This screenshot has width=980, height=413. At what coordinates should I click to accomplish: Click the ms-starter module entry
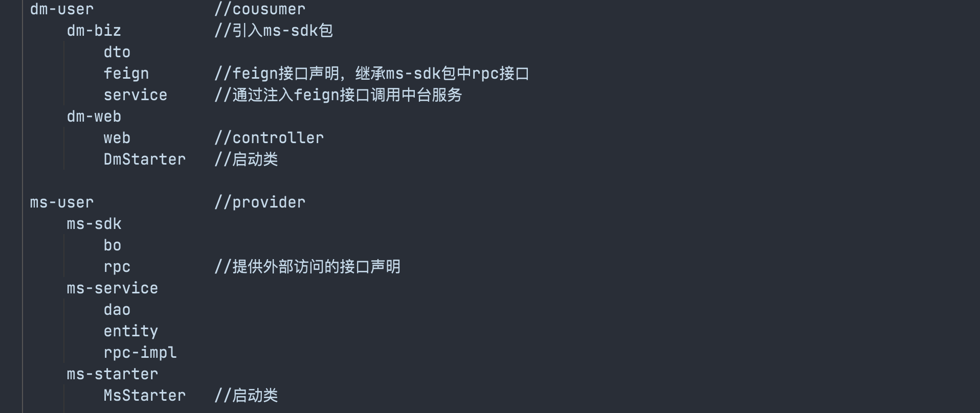coord(113,374)
